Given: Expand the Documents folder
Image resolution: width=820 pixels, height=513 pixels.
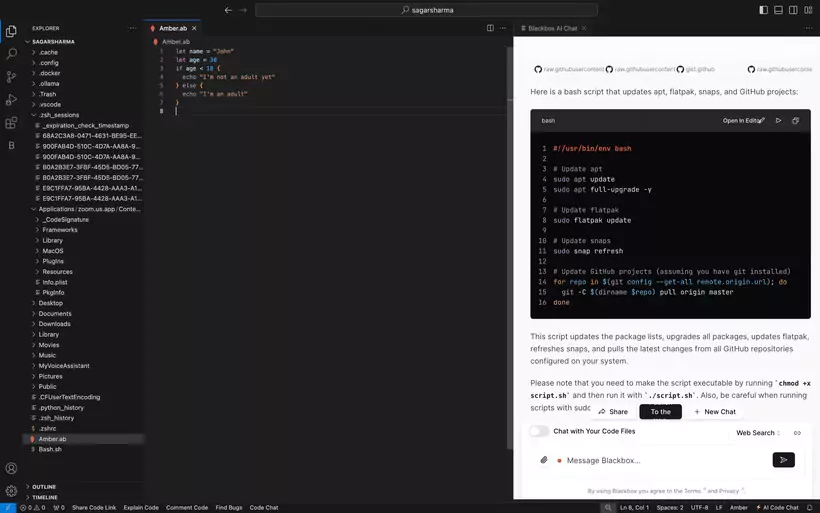Looking at the screenshot, I should (x=82, y=314).
